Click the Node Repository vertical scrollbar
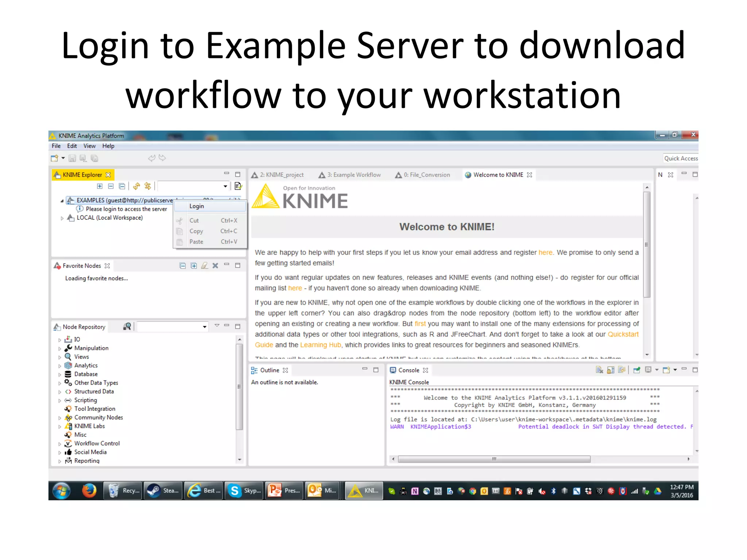This screenshot has width=747, height=560. [239, 386]
